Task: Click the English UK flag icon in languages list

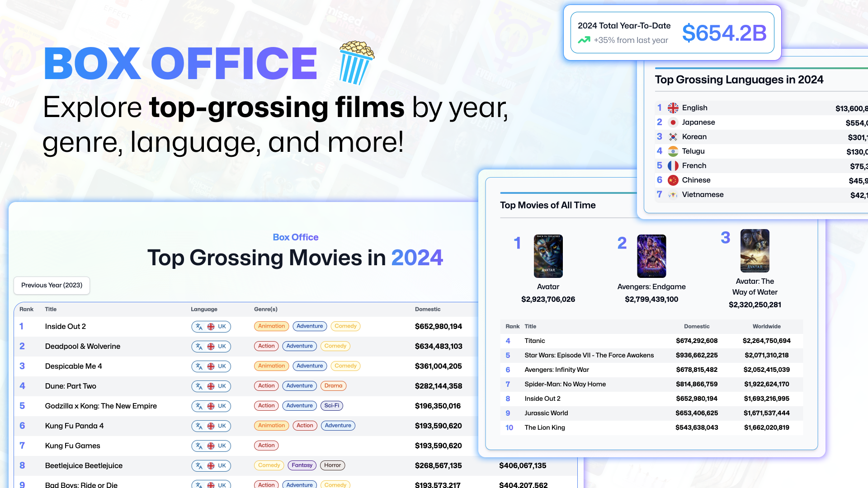Action: [x=673, y=108]
